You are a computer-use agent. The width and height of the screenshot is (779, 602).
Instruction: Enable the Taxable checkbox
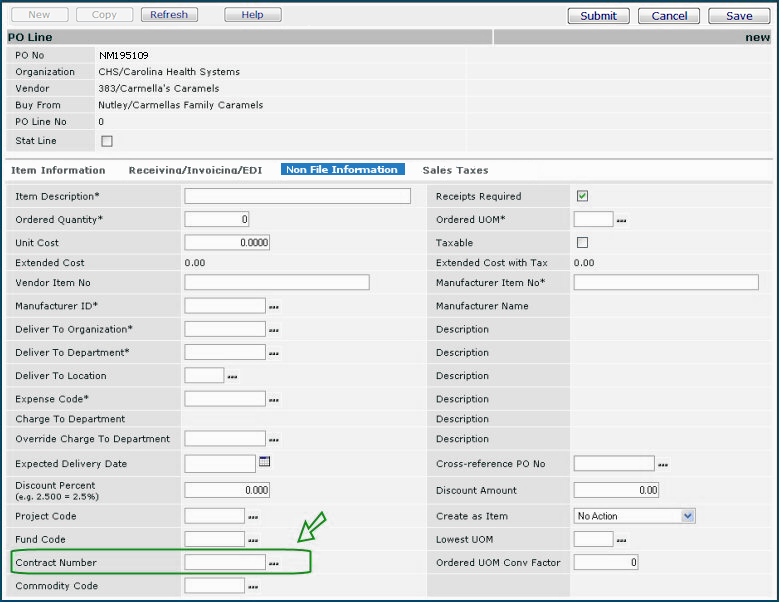(582, 243)
